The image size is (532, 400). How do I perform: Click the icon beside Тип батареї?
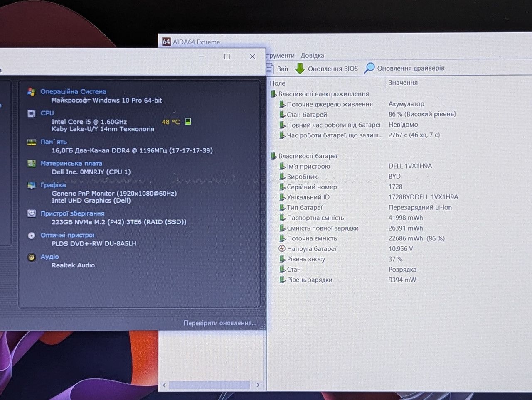click(x=282, y=207)
